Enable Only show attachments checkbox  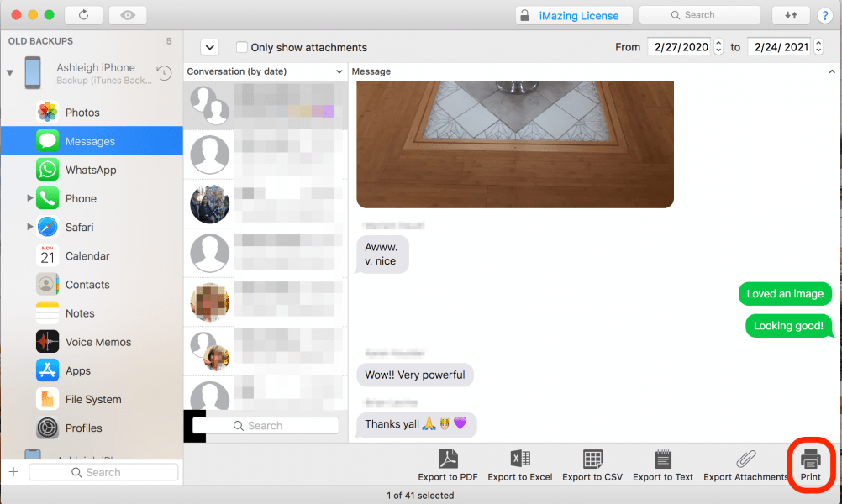coord(242,48)
